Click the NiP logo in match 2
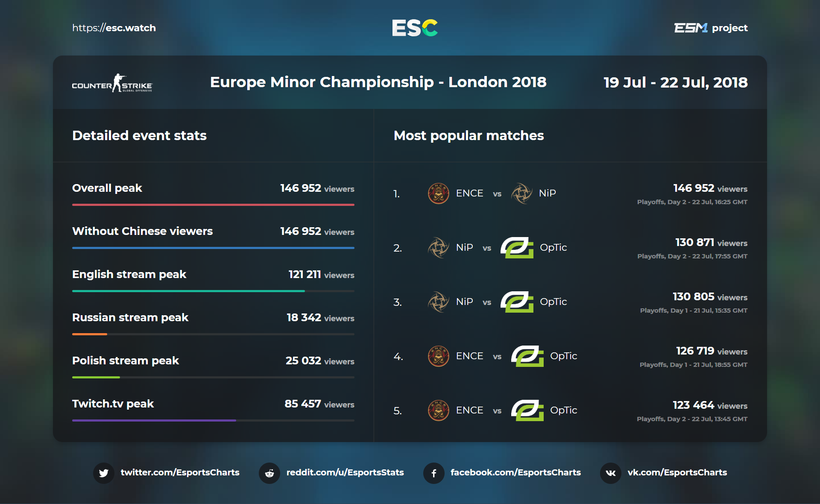820x504 pixels. [438, 248]
